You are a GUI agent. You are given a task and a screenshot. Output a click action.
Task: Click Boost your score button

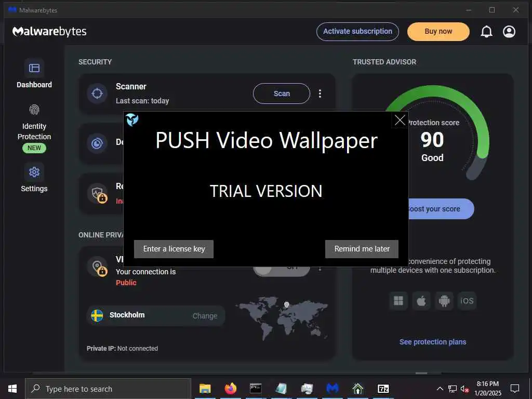441,209
